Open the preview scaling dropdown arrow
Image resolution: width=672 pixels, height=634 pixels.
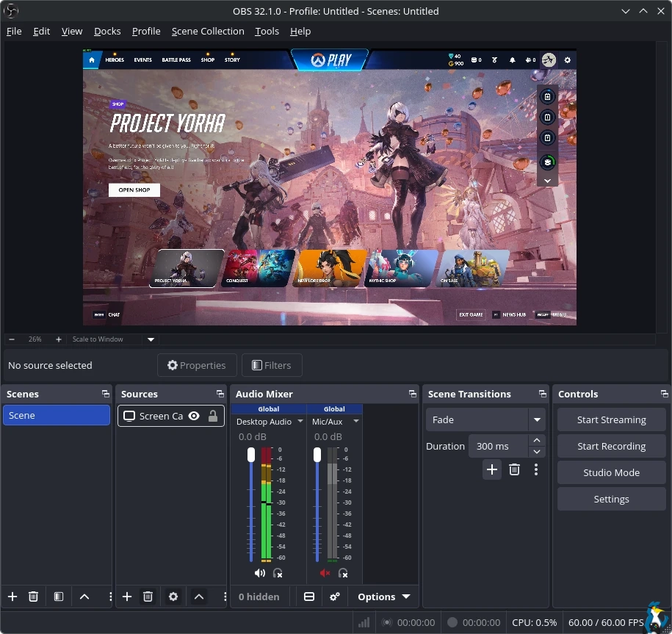coord(151,339)
